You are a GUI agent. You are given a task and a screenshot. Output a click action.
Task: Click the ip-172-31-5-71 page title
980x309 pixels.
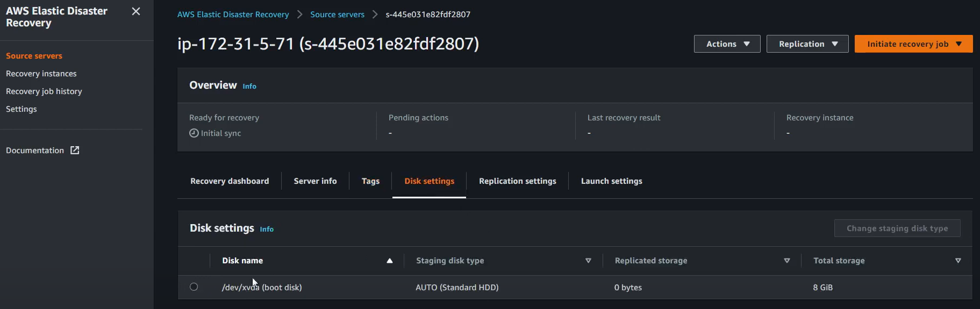point(328,44)
